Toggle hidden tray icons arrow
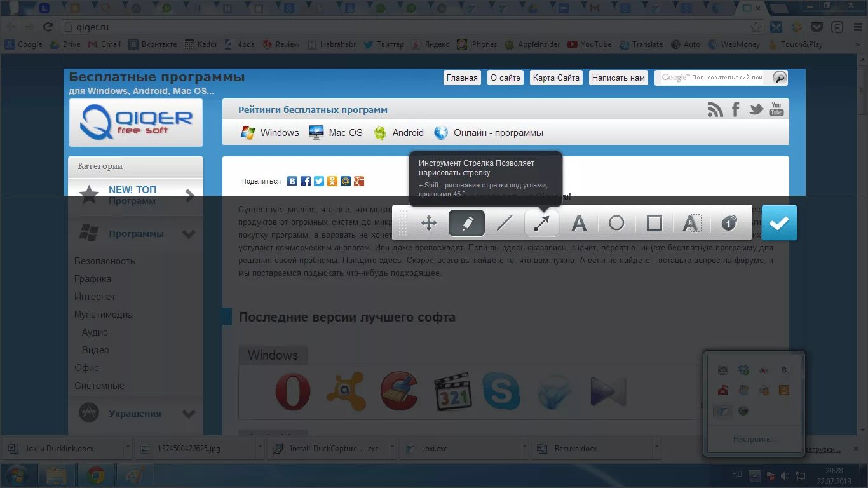The width and height of the screenshot is (868, 488). point(754,476)
